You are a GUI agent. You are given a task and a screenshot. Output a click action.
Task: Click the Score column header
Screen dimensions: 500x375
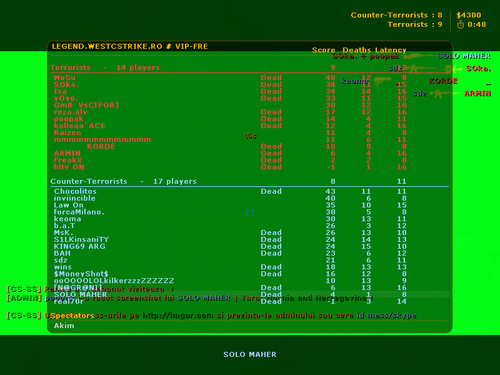[323, 50]
